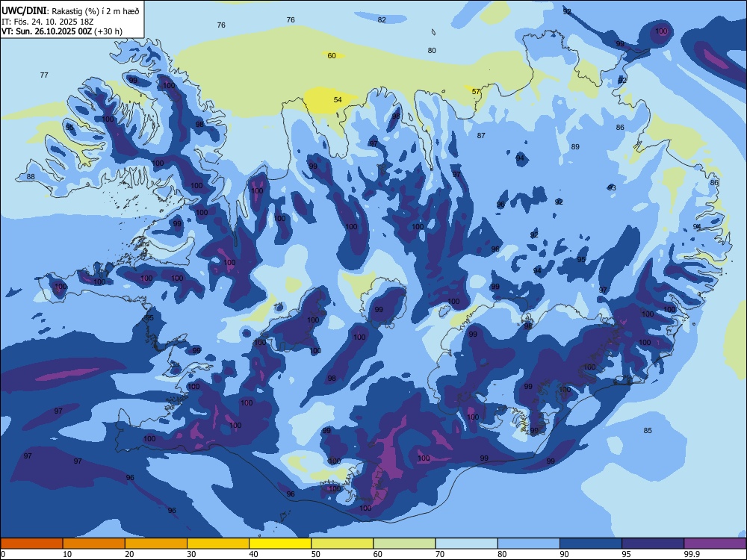
Task: Click the legend label 10
Action: pos(67,554)
